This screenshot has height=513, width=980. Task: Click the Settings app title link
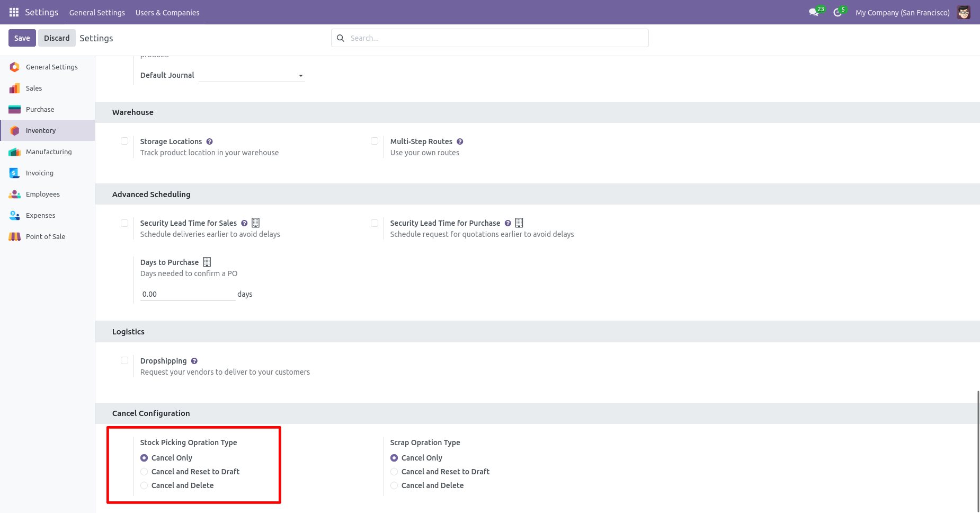[x=41, y=12]
